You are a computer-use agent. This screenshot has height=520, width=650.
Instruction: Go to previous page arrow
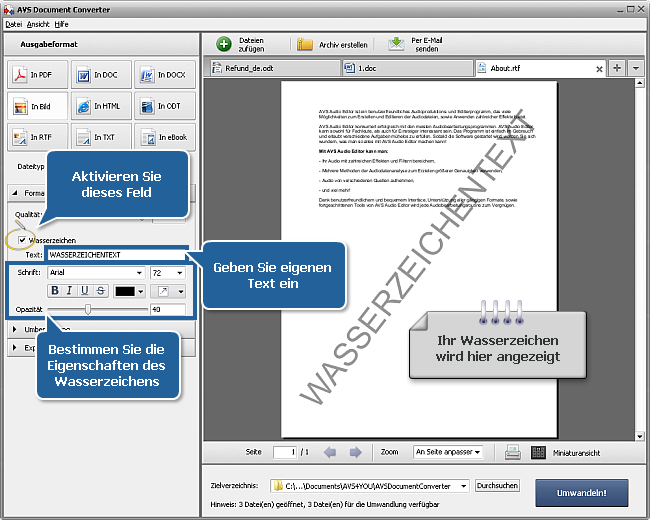point(330,452)
